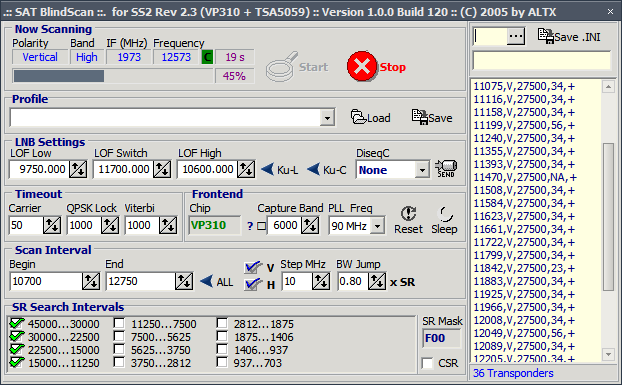Click the End 12750 input field
622x385 pixels.
(x=141, y=282)
